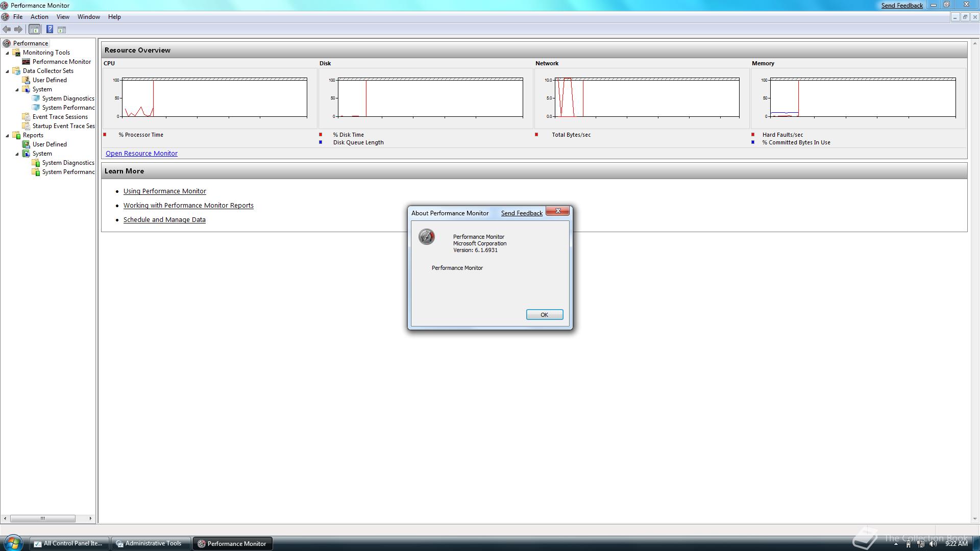Viewport: 980px width, 551px height.
Task: Click the CPU usage graph
Action: click(x=214, y=98)
